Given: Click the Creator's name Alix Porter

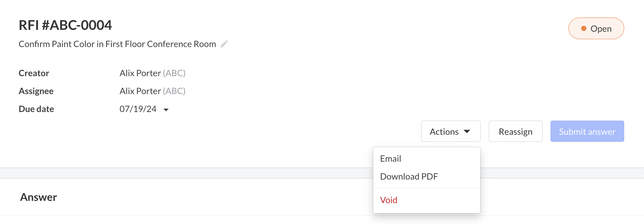Looking at the screenshot, I should coord(140,73).
